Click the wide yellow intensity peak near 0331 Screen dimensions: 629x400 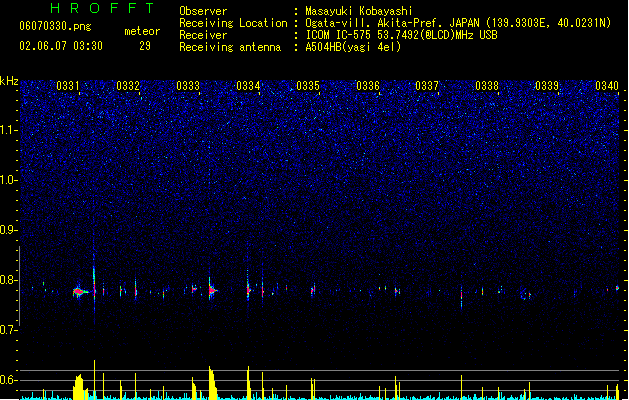pyautogui.click(x=79, y=387)
